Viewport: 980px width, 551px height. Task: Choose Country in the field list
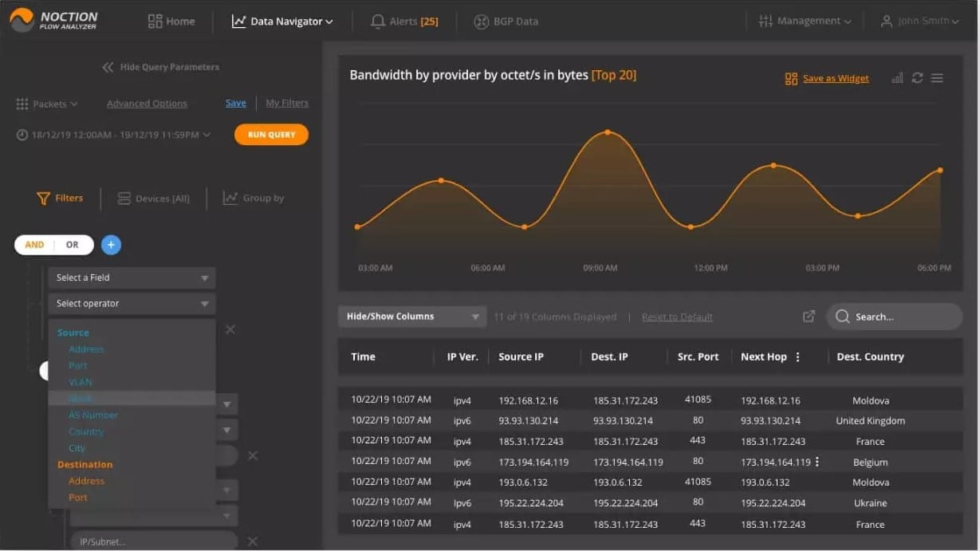pos(86,432)
